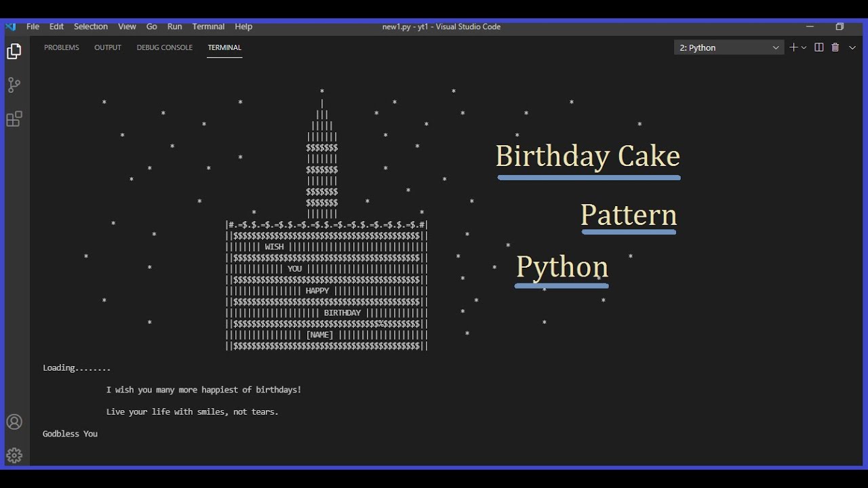
Task: Open the Extensions view
Action: [x=14, y=119]
